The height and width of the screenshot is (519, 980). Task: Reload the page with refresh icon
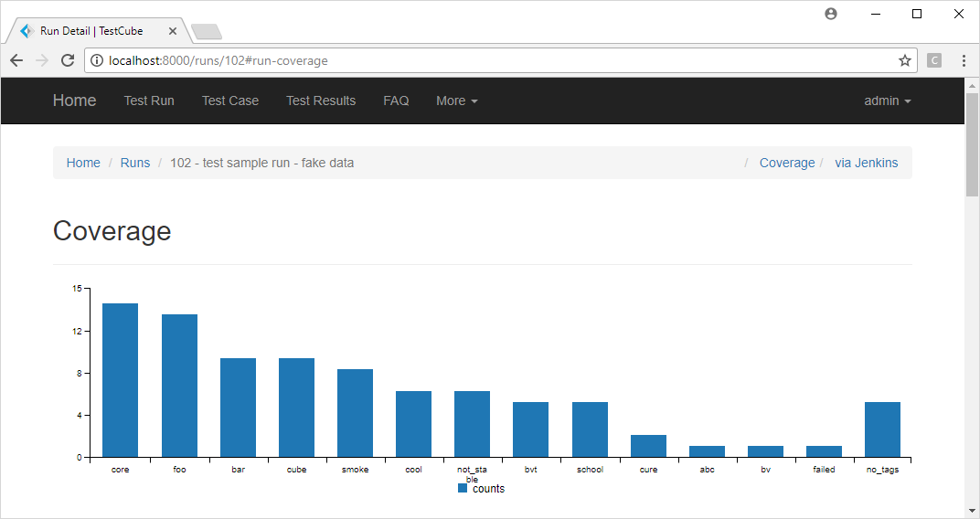tap(68, 60)
